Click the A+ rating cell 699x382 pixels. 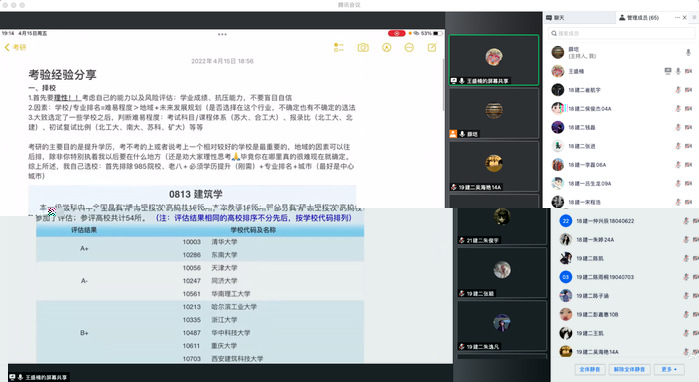(x=84, y=248)
